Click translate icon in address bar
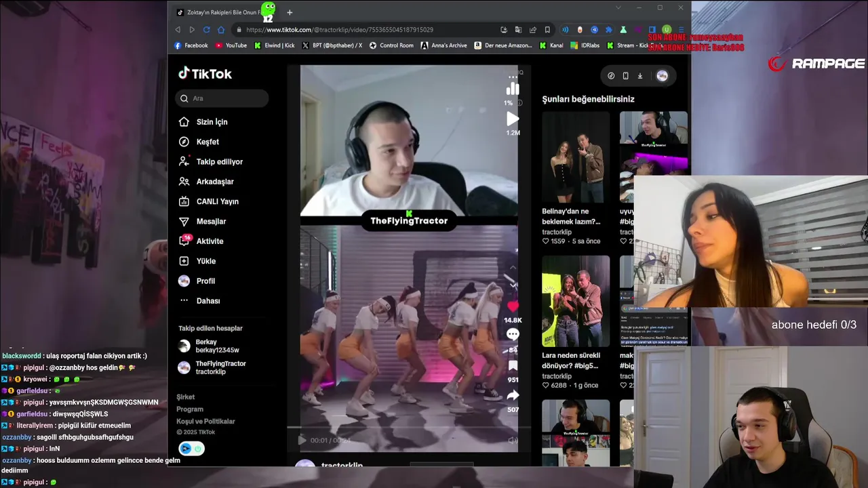 [518, 30]
